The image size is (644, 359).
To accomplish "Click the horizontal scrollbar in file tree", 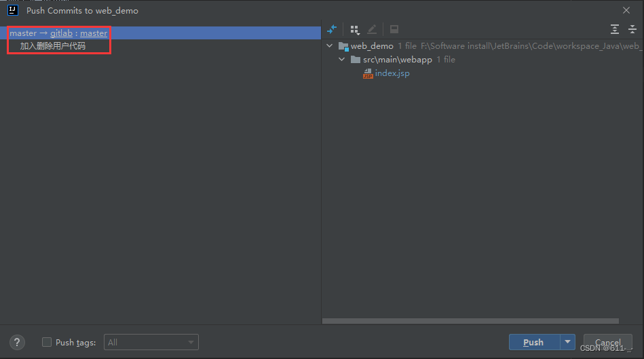I will (470, 321).
